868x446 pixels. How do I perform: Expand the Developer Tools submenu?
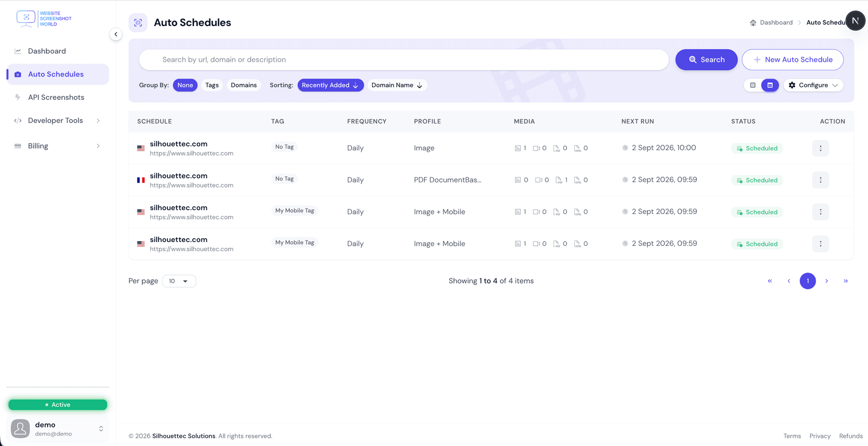[x=58, y=121]
